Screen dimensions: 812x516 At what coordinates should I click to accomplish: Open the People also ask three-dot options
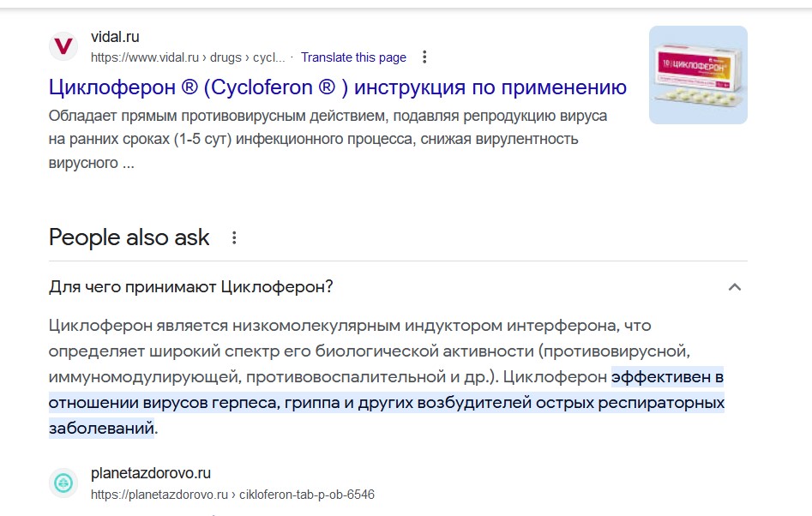[x=234, y=237]
